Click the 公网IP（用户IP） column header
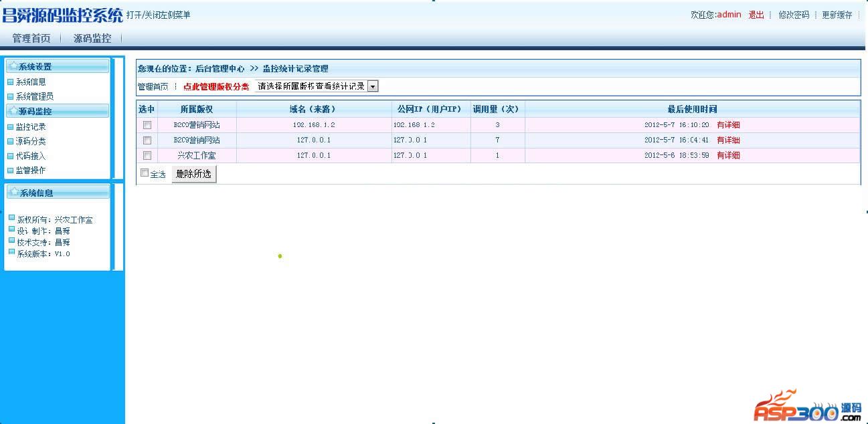This screenshot has width=868, height=424. click(430, 109)
